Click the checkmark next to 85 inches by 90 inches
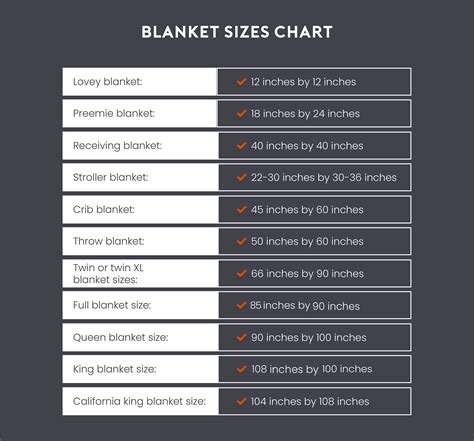This screenshot has width=474, height=441. point(241,305)
